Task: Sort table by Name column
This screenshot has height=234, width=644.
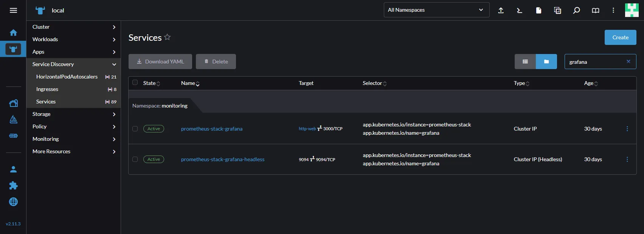Action: click(190, 83)
